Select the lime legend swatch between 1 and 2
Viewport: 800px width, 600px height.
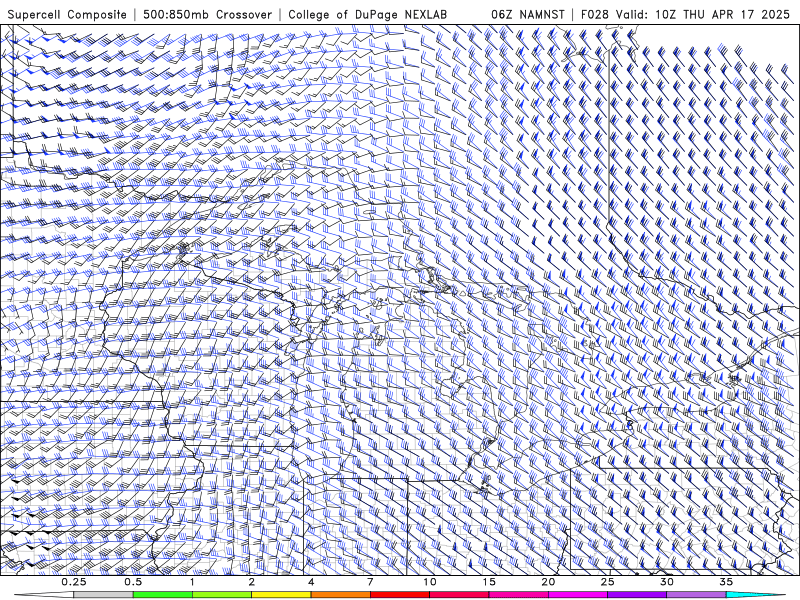(x=222, y=595)
